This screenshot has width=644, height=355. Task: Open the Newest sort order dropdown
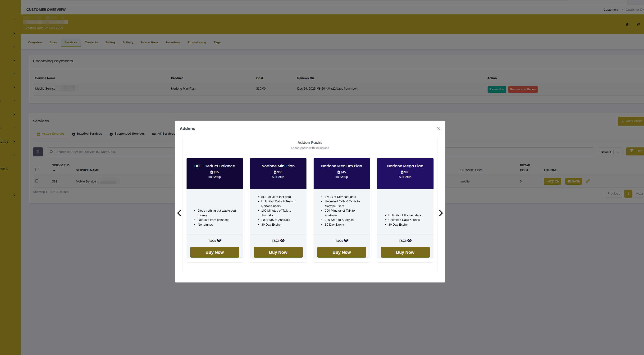[610, 151]
